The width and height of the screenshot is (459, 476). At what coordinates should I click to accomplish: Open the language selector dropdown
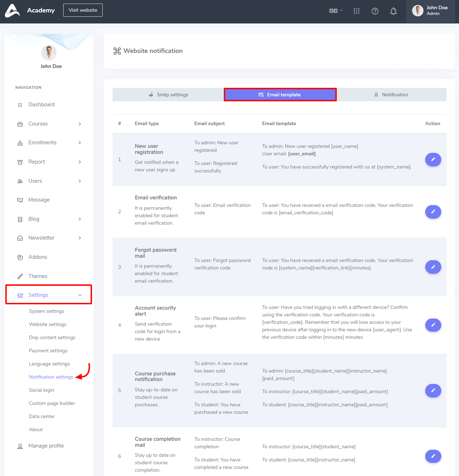(x=336, y=11)
